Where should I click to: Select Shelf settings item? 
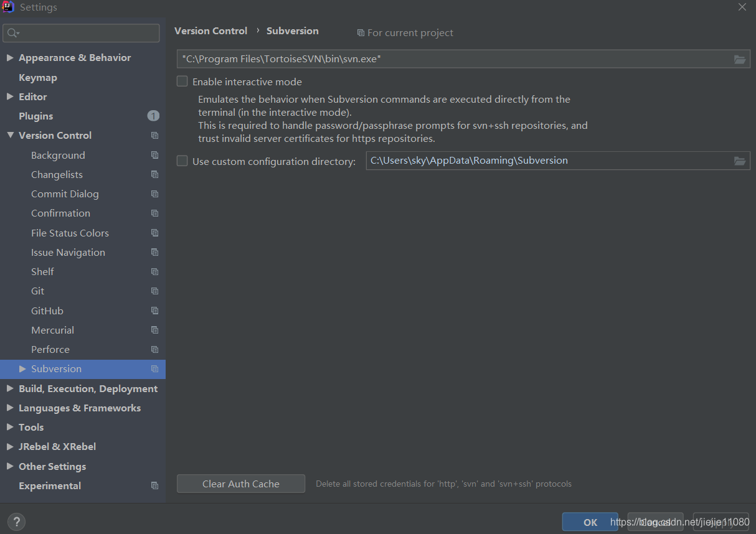42,272
